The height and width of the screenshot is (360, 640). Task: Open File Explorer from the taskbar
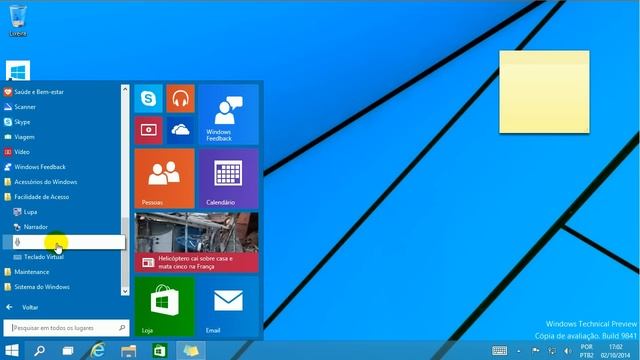click(x=129, y=351)
